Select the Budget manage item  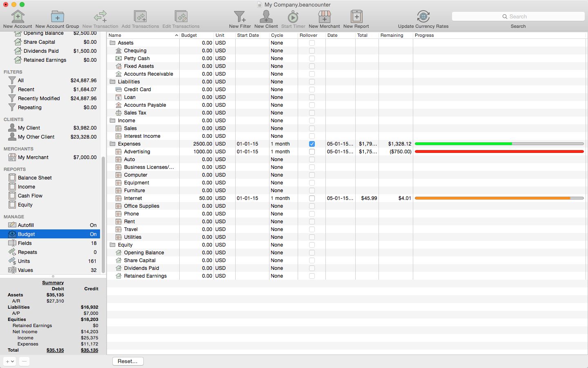coord(51,234)
